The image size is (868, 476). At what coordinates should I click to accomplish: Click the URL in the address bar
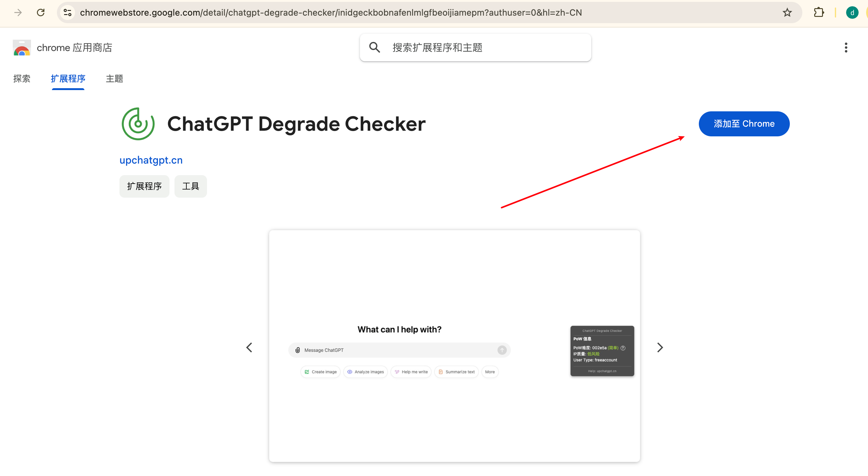[x=331, y=13]
